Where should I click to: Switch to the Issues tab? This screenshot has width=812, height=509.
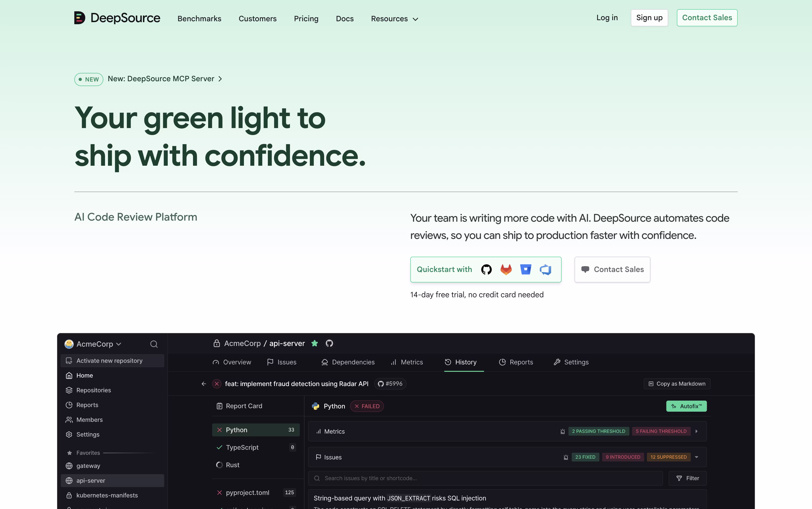pos(282,362)
